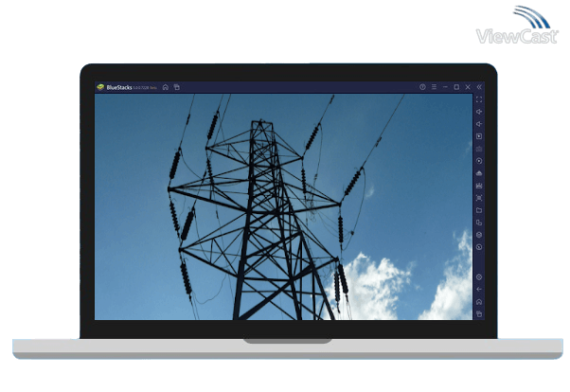Collapse the BlueStacks side toolbar
Viewport: 570px width, 392px height.
(479, 87)
